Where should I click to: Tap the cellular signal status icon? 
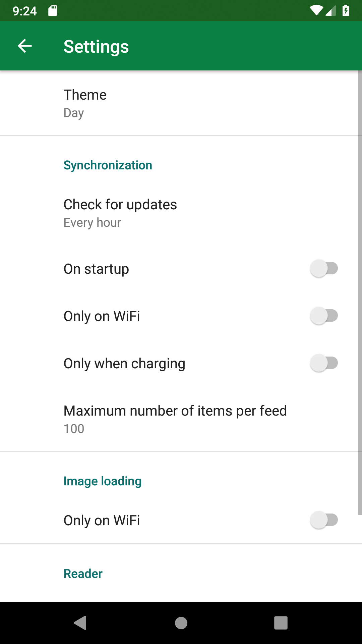tap(331, 11)
